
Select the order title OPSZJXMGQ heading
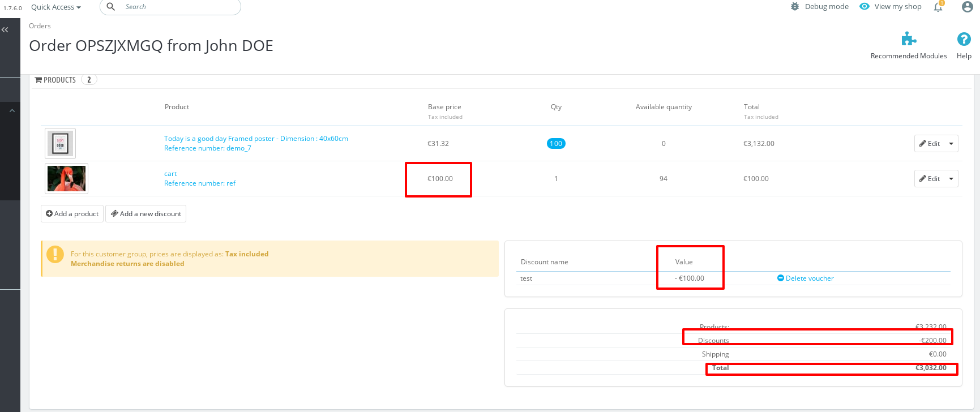[151, 46]
